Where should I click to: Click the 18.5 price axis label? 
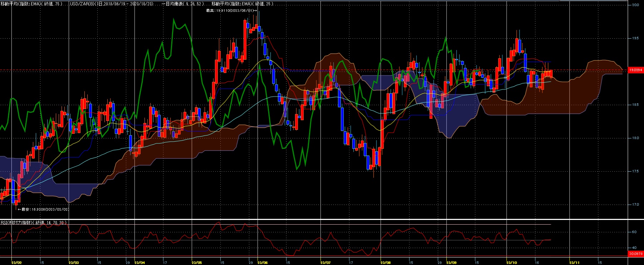[x=635, y=105]
